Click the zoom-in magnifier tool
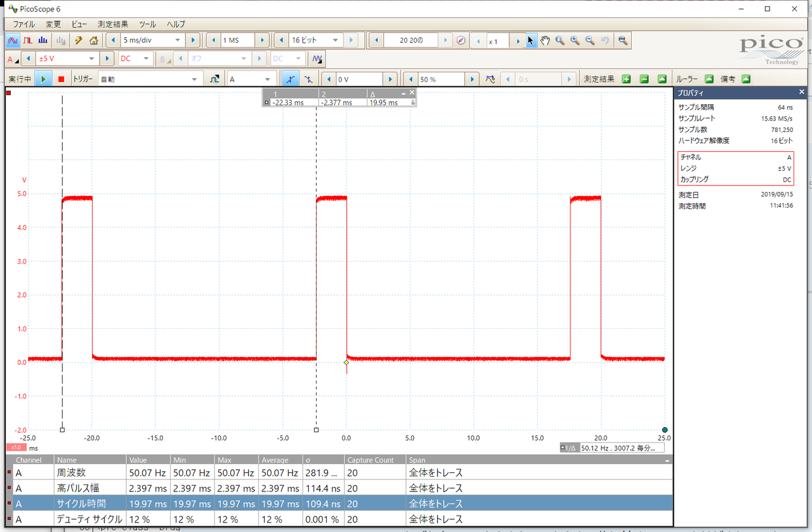 [x=575, y=40]
